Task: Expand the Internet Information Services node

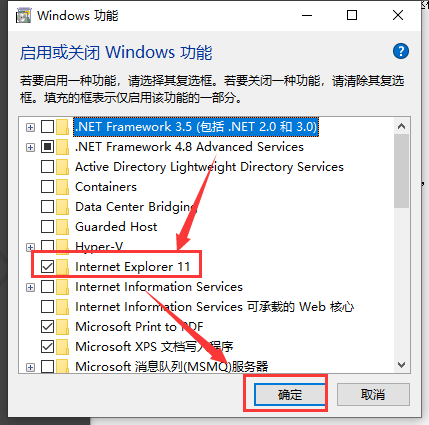Action: [x=30, y=287]
